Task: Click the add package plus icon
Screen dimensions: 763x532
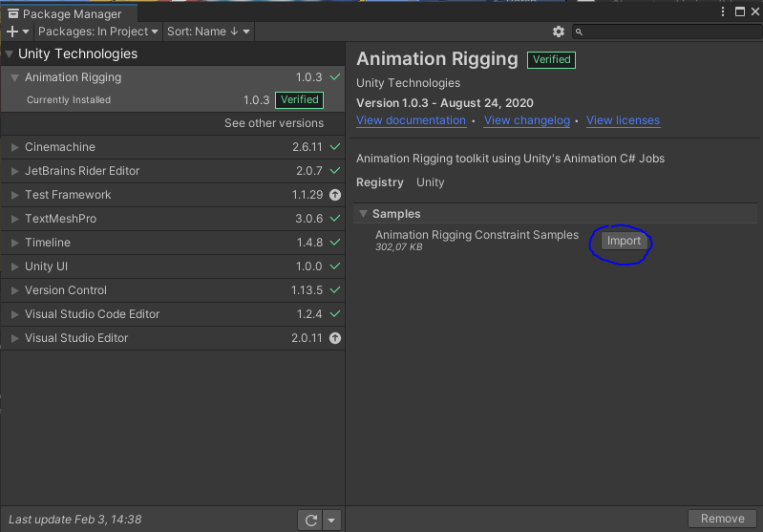Action: point(12,32)
